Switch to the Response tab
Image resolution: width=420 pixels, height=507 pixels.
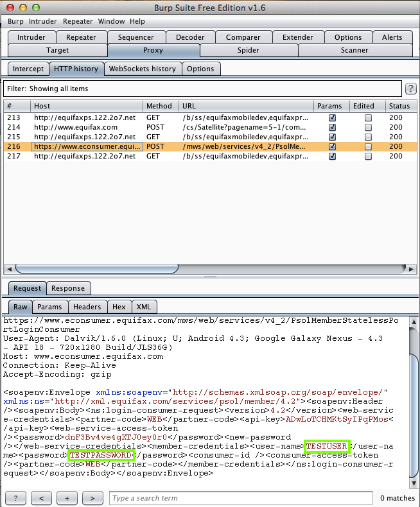pos(68,288)
